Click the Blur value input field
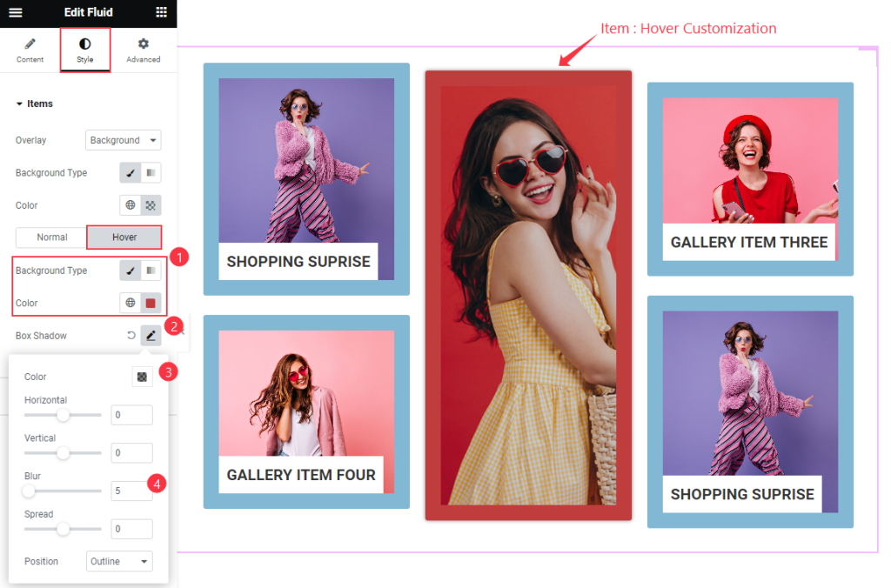This screenshot has height=588, width=891. [132, 491]
